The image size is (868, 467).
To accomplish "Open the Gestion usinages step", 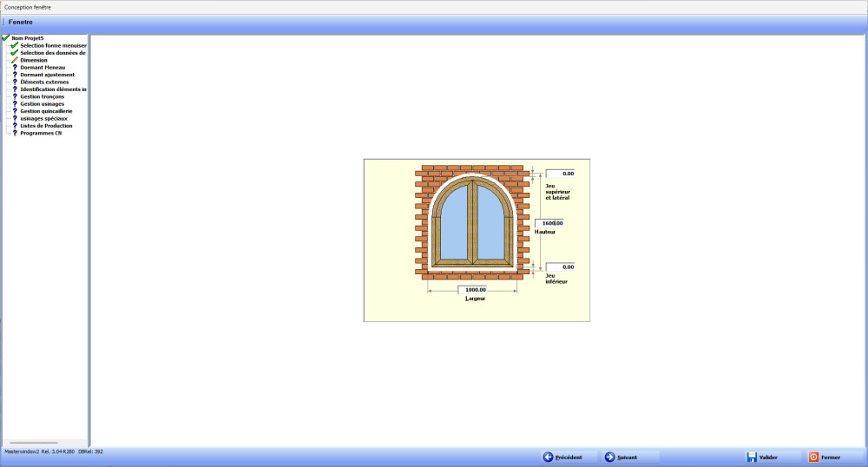I will 42,103.
